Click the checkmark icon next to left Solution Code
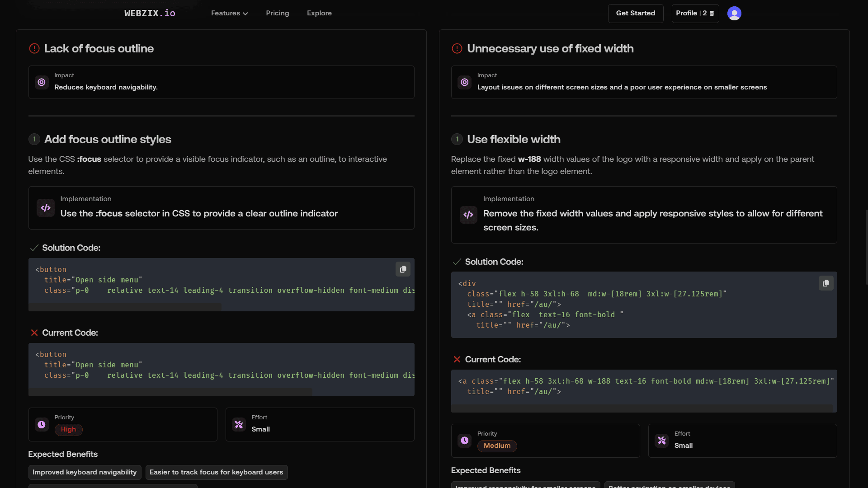 point(34,248)
